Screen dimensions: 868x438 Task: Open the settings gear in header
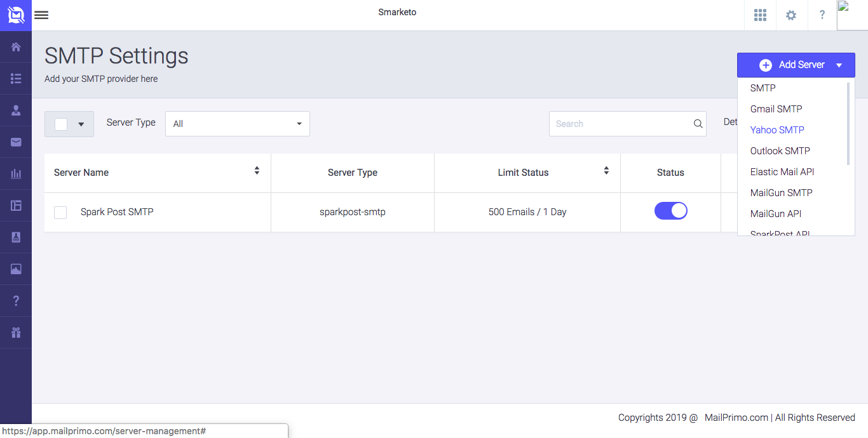click(791, 15)
